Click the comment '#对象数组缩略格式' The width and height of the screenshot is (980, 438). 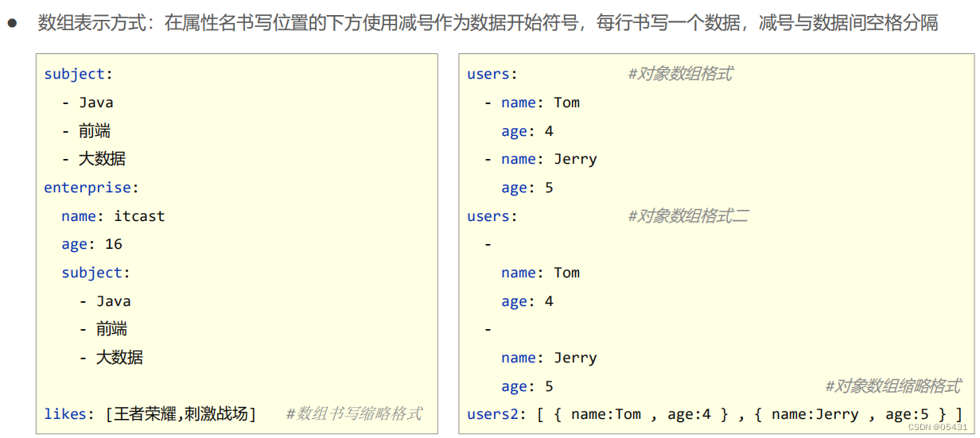tap(893, 386)
